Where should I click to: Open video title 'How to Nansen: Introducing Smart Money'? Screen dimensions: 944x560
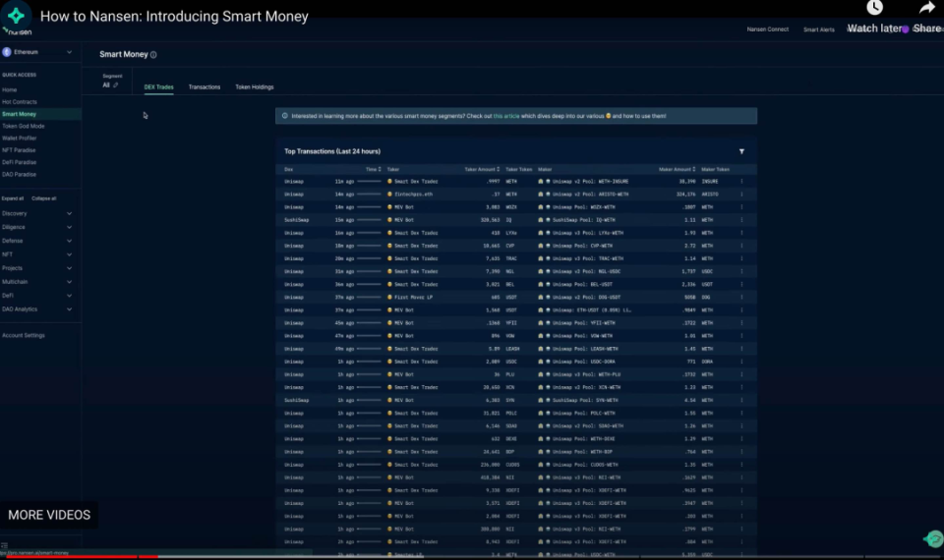[x=174, y=17]
